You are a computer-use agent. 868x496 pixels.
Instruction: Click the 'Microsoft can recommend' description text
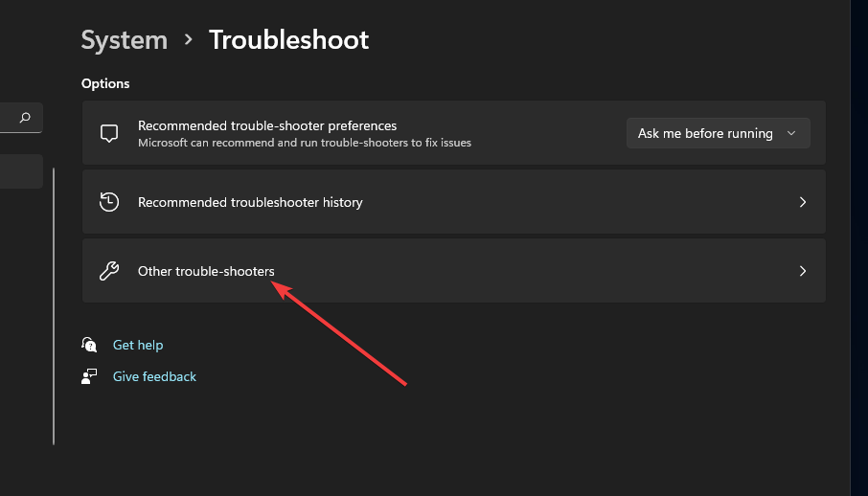(x=305, y=143)
